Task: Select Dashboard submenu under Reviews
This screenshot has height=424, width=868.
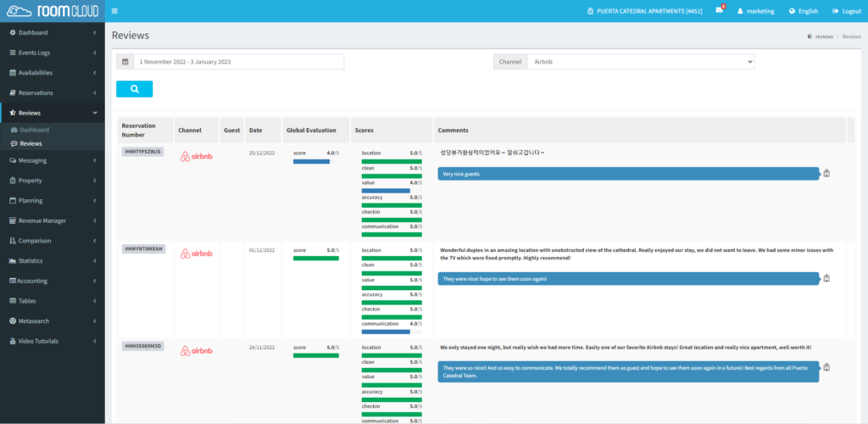Action: 35,130
